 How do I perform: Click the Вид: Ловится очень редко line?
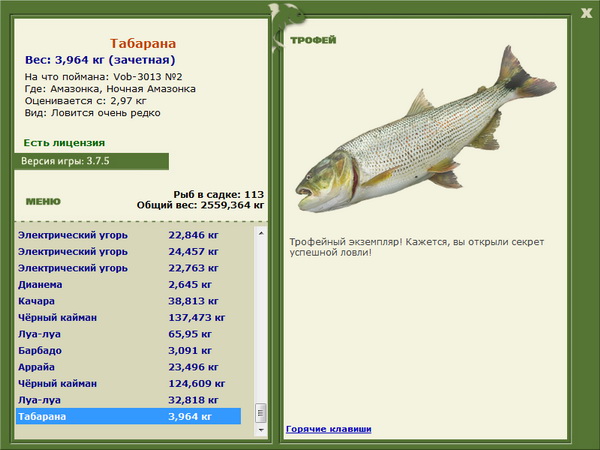coord(93,113)
